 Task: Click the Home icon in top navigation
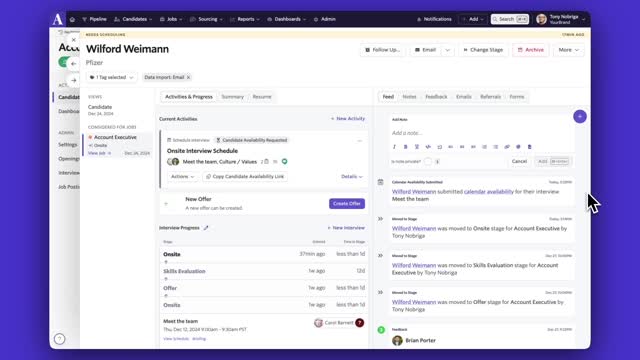72,19
